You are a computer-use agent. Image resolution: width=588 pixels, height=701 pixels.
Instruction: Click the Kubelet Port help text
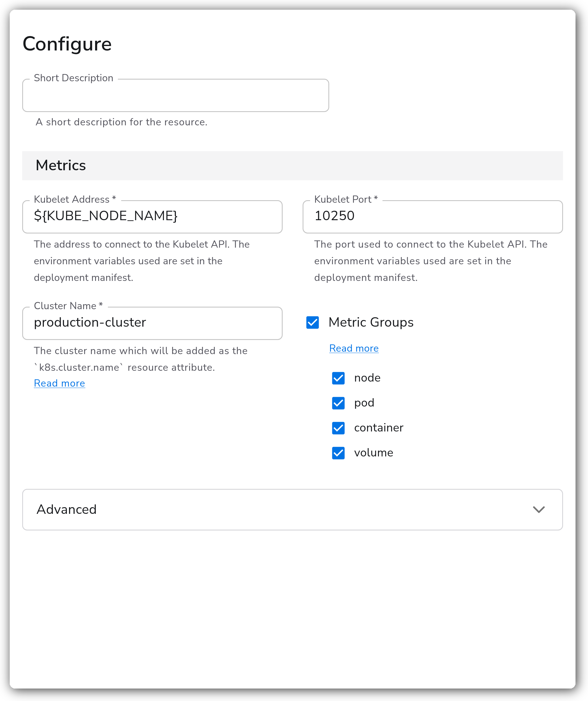431,261
